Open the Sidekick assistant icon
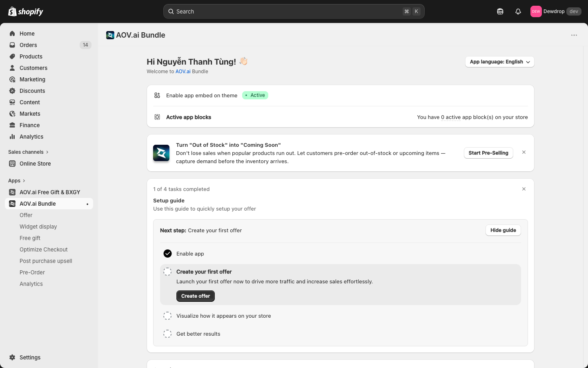Screen dimensions: 588x368 coord(500,11)
